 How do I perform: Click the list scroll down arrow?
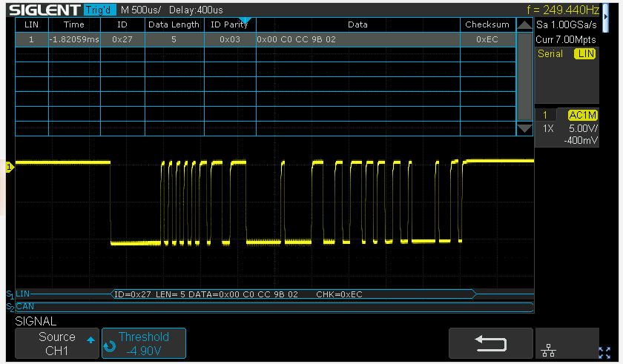[524, 128]
